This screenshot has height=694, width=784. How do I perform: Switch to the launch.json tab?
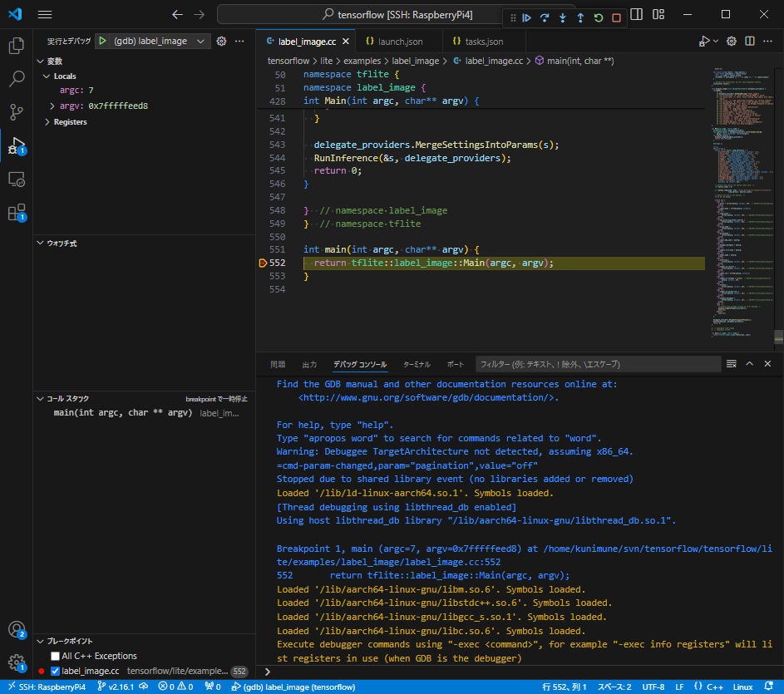tap(395, 42)
